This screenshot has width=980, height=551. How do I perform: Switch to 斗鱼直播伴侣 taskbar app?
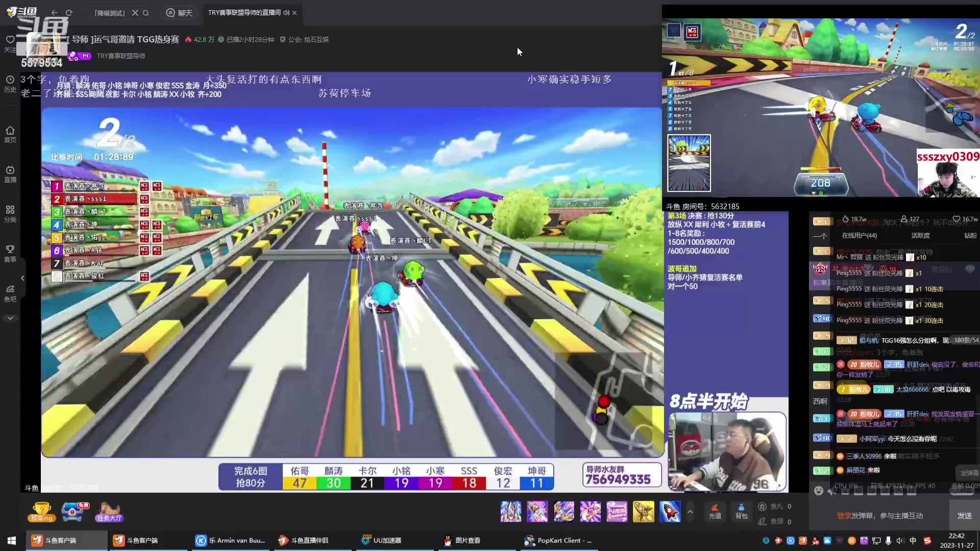tap(312, 540)
